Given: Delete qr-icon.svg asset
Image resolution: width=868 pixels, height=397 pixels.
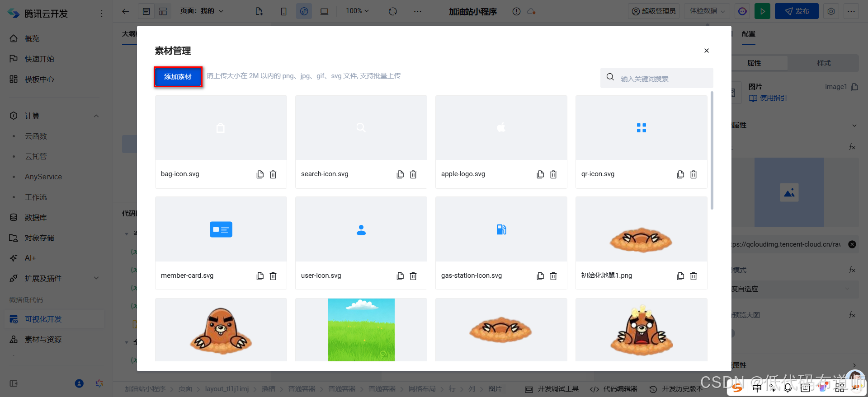Looking at the screenshot, I should click(x=693, y=174).
